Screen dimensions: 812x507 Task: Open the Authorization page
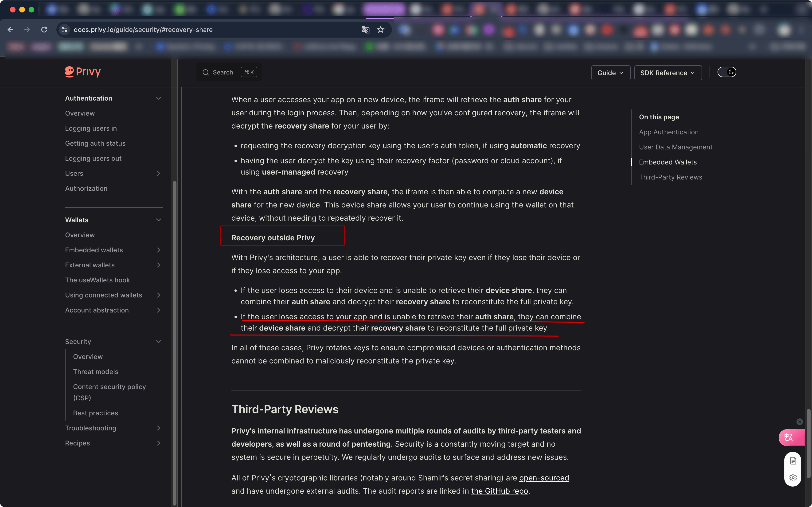pyautogui.click(x=86, y=188)
